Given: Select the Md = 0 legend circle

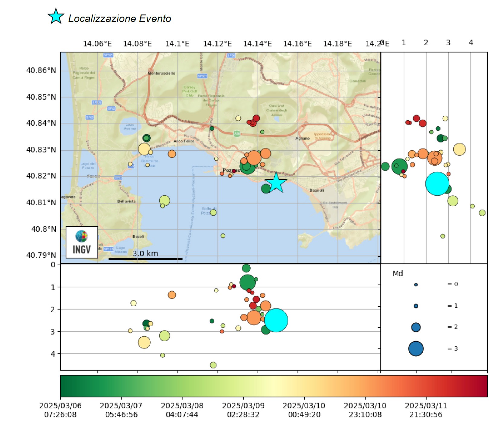Looking at the screenshot, I should click(x=416, y=285).
